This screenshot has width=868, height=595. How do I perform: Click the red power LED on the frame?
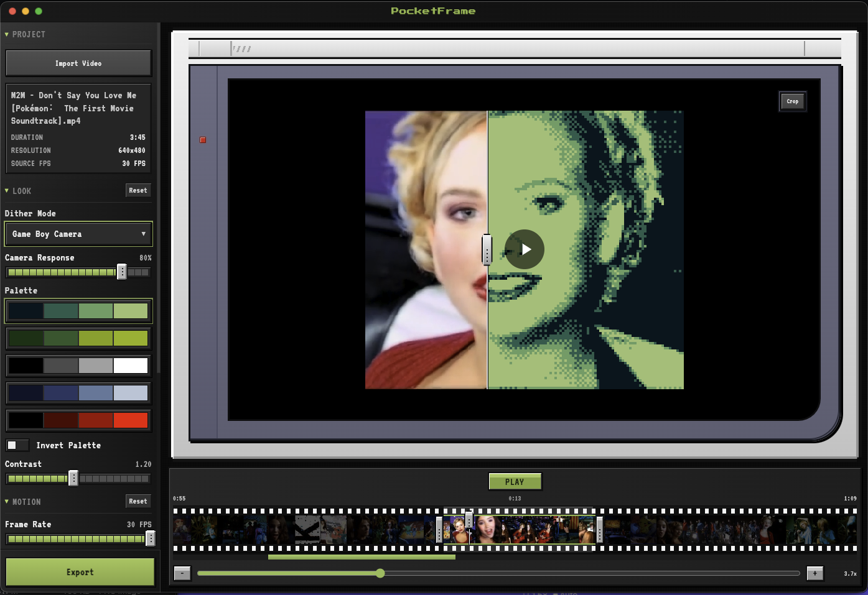pos(203,140)
